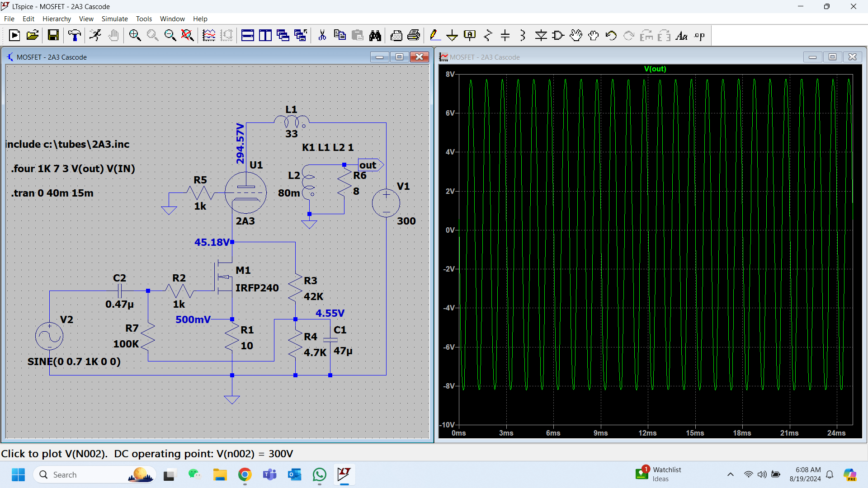Place a Capacitor component
This screenshot has height=488, width=868.
(x=505, y=35)
